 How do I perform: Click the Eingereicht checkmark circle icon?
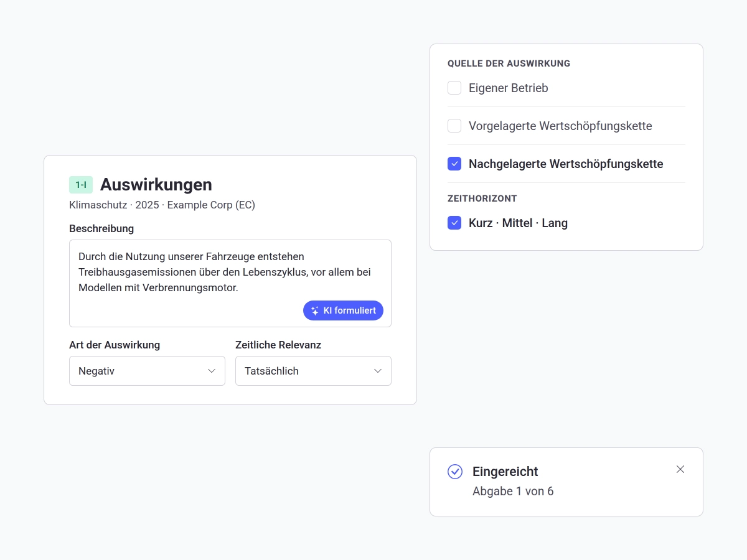pyautogui.click(x=455, y=472)
